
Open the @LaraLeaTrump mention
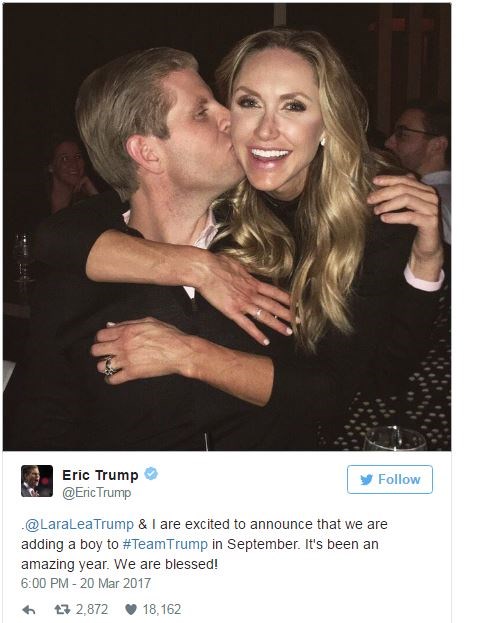[x=79, y=524]
